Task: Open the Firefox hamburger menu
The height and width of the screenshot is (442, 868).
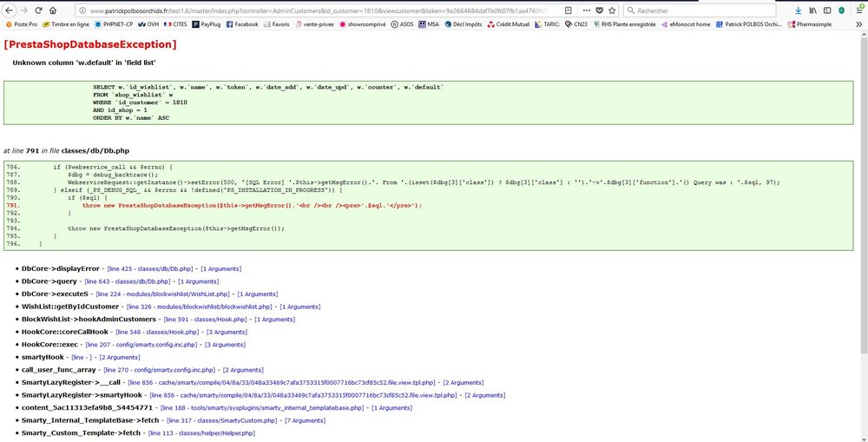Action: [859, 10]
